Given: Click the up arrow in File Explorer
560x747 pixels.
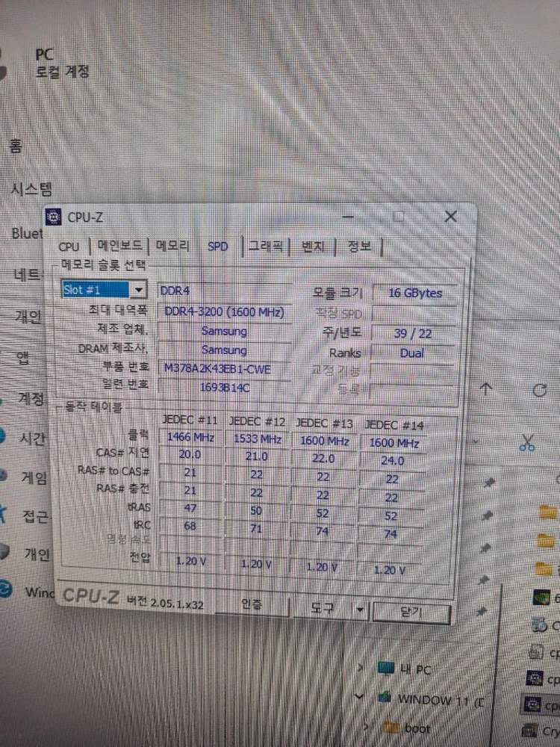Looking at the screenshot, I should click(486, 389).
